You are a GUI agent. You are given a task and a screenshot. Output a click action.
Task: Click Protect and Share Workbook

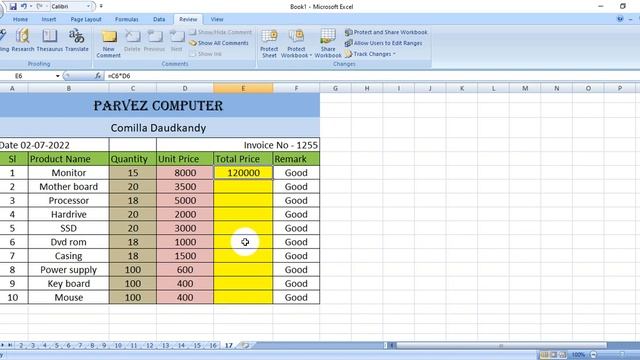point(386,32)
